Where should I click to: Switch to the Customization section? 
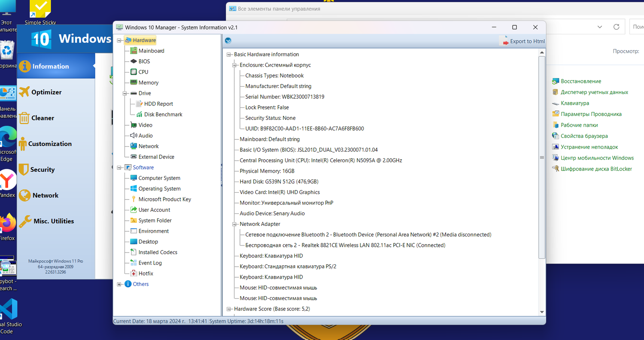coord(50,143)
